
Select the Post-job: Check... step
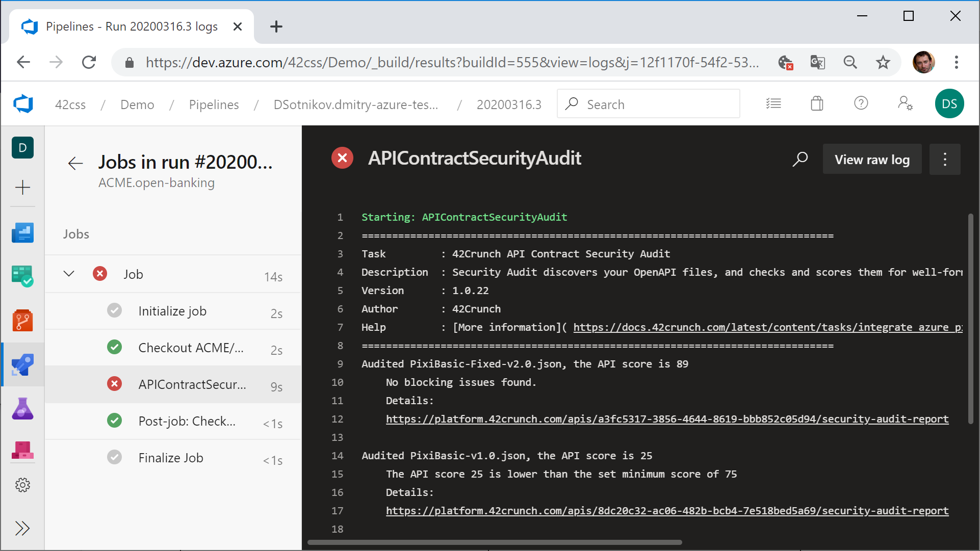[173, 421]
